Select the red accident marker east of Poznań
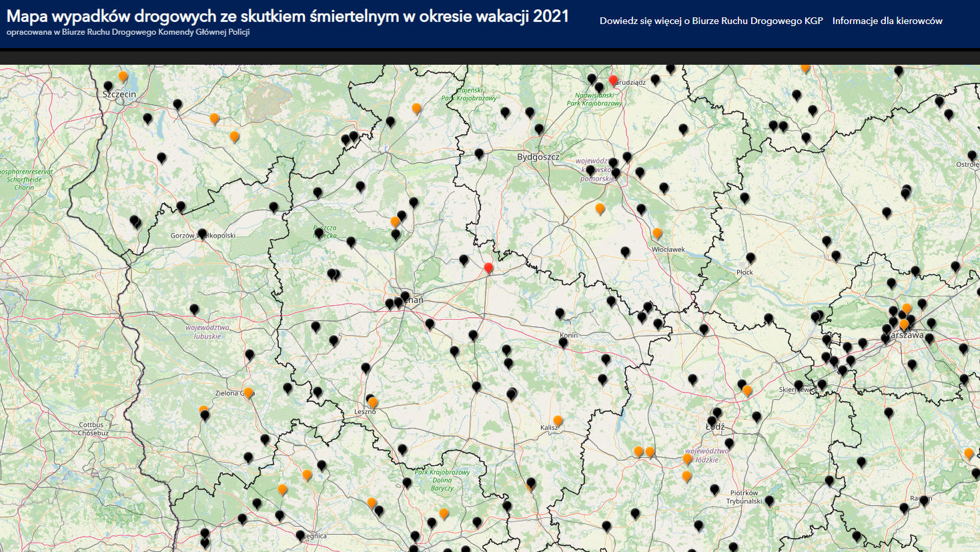Image resolution: width=980 pixels, height=552 pixels. [488, 268]
